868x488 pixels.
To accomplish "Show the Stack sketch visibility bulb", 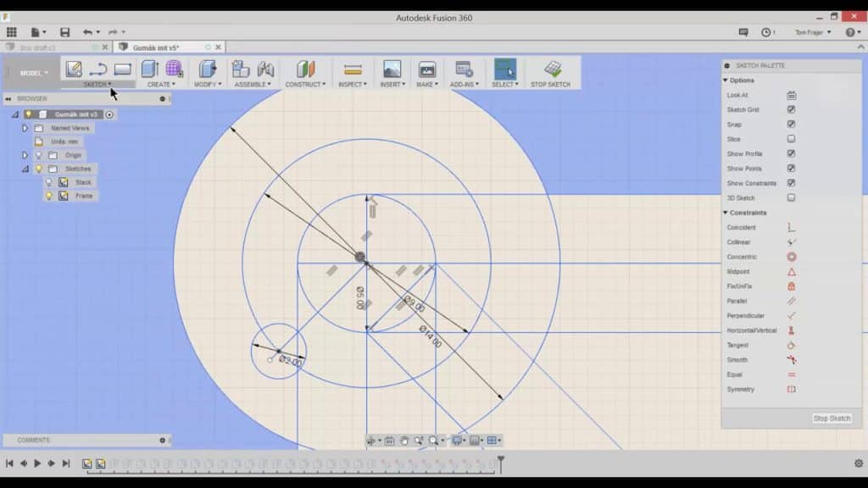I will point(51,181).
